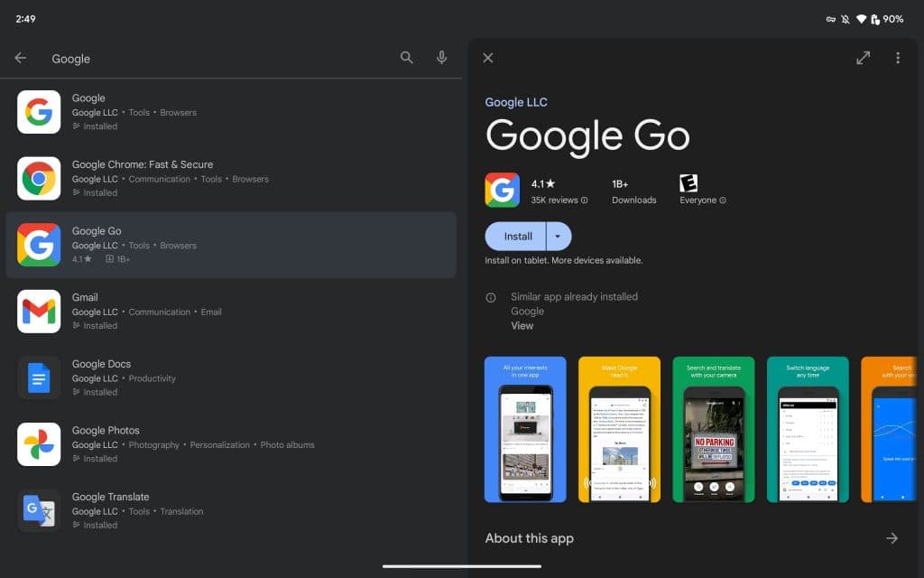924x578 pixels.
Task: Open the Gmail search result entry
Action: tap(232, 311)
